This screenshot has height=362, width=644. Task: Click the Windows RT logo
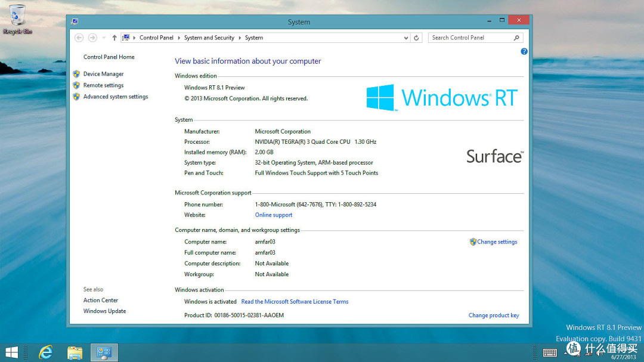(x=442, y=98)
